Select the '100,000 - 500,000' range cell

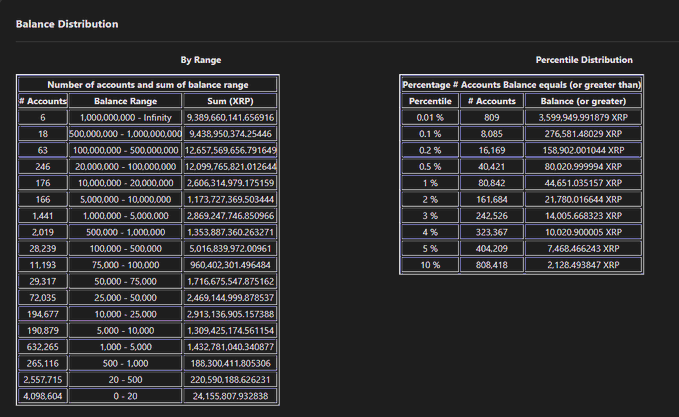coord(125,249)
